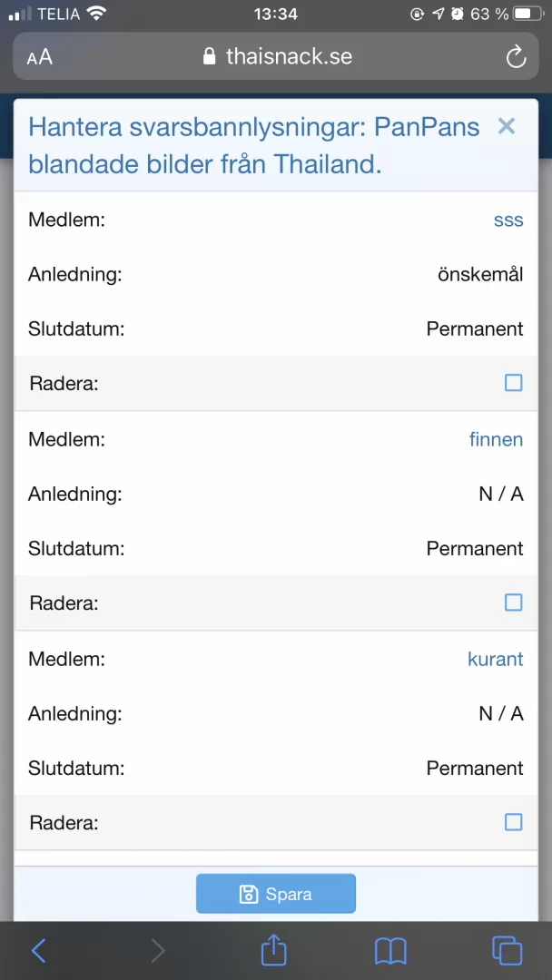Viewport: 552px width, 980px height.
Task: Open member profile link sss
Action: (508, 220)
